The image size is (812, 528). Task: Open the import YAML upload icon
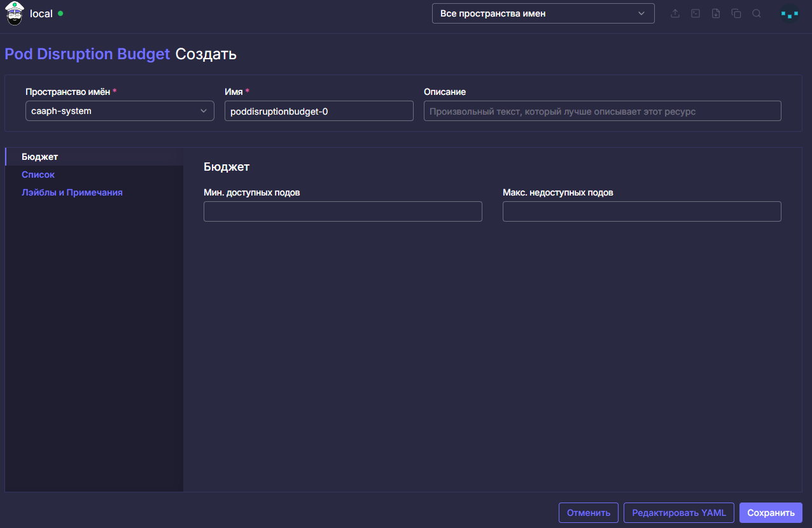[675, 13]
